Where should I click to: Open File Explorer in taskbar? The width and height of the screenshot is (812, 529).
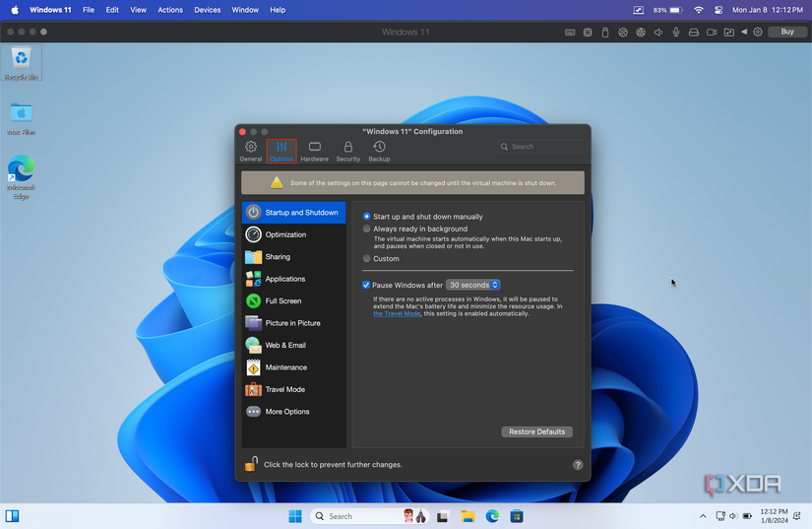coord(468,516)
